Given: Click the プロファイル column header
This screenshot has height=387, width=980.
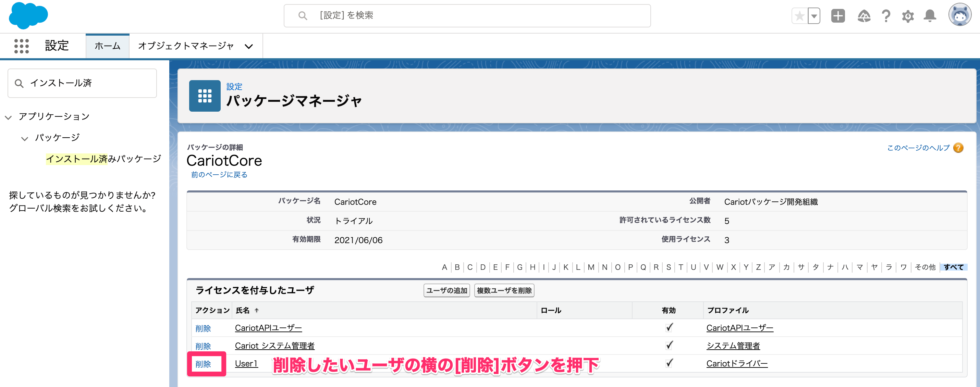Looking at the screenshot, I should [x=728, y=311].
